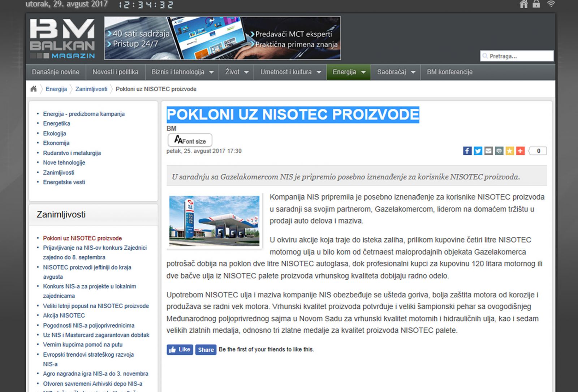Viewport: 578px width, 392px height.
Task: Open Pogodnosti NIS-a poljoprivrednicima link
Action: 89,325
